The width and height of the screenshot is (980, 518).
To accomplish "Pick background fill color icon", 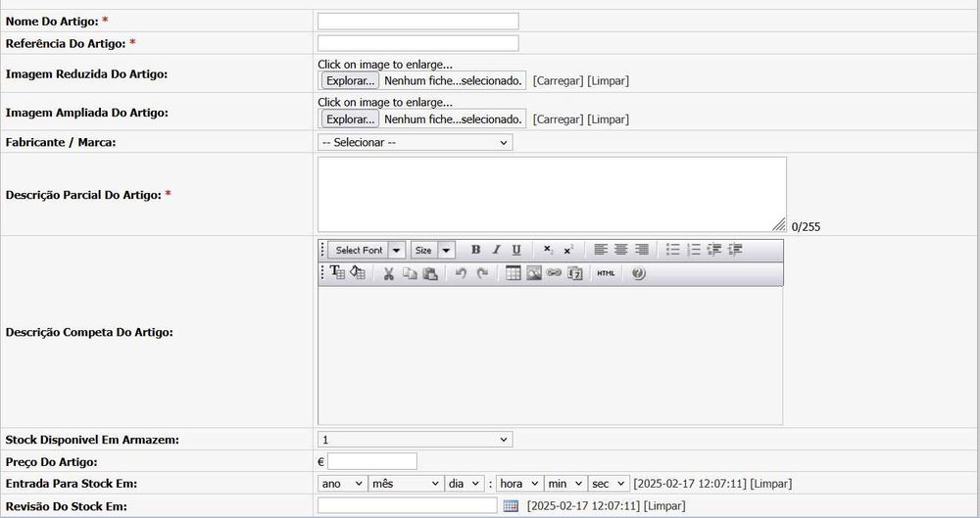I will point(358,272).
